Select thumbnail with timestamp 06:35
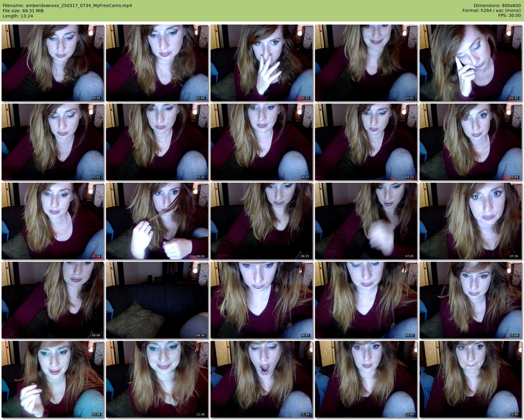Image resolution: width=524 pixels, height=420 pixels. tap(262, 221)
